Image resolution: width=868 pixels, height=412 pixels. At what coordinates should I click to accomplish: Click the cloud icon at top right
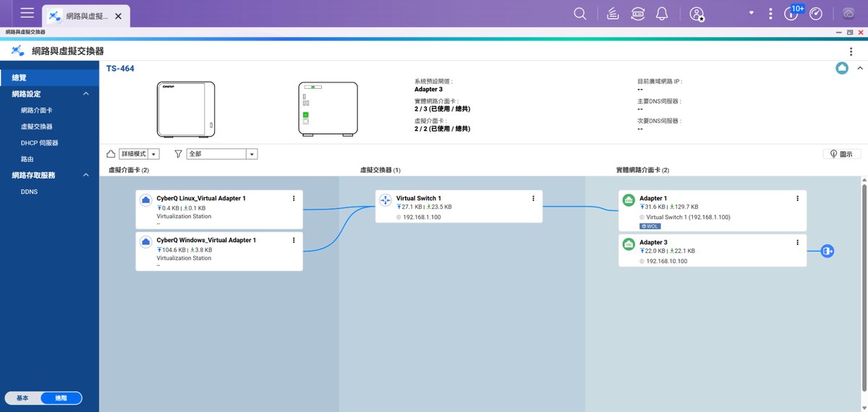point(842,69)
